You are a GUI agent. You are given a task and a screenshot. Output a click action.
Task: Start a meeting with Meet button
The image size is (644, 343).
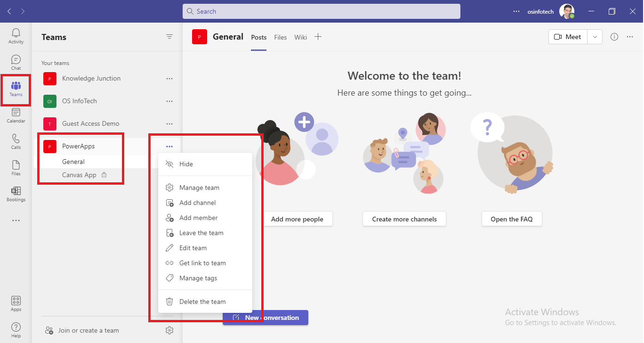(568, 37)
